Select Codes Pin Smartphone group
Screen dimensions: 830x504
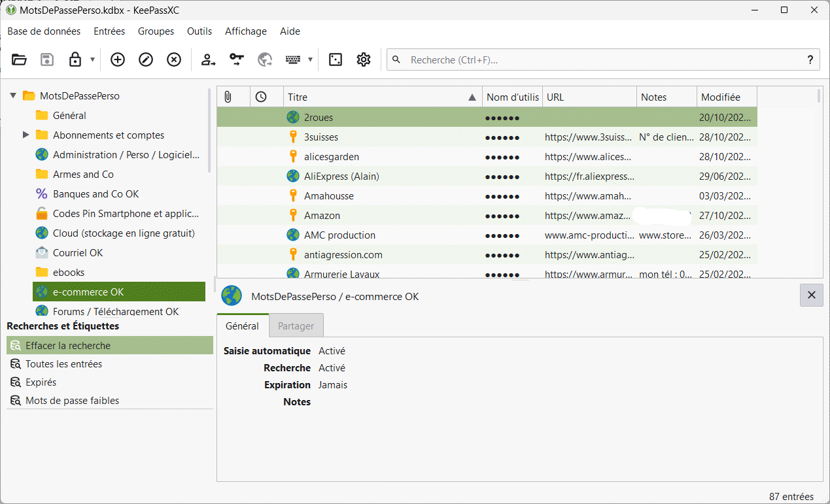(x=120, y=214)
